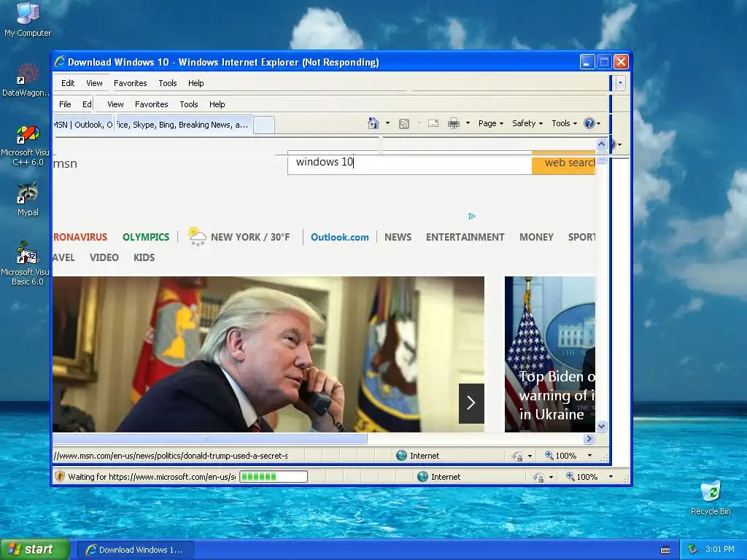This screenshot has width=747, height=560.
Task: Open the VIDEO navigation link
Action: 104,257
